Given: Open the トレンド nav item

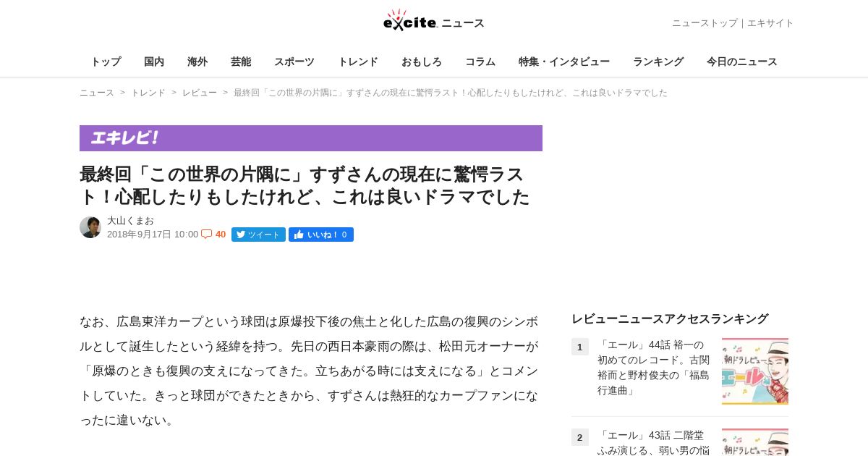Looking at the screenshot, I should click(358, 62).
